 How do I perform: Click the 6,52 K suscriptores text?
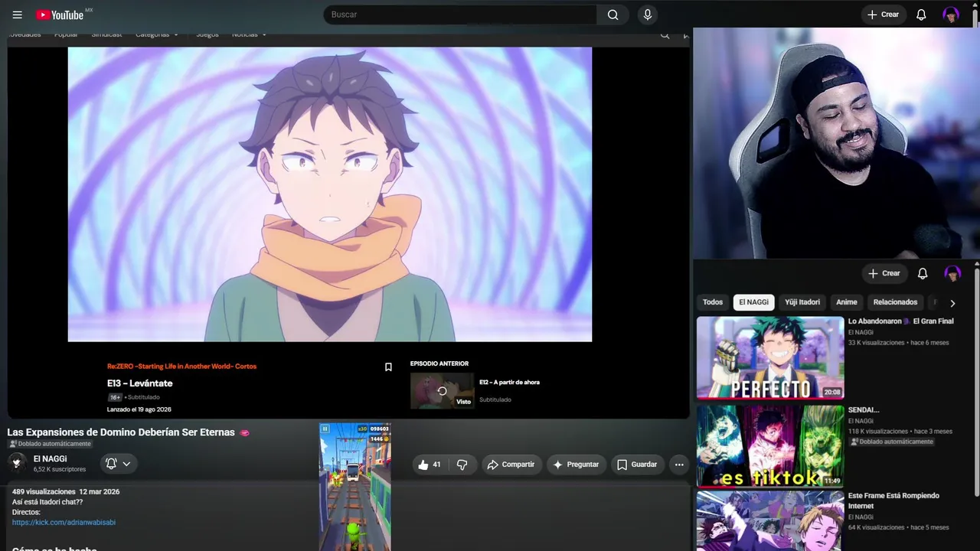coord(60,469)
